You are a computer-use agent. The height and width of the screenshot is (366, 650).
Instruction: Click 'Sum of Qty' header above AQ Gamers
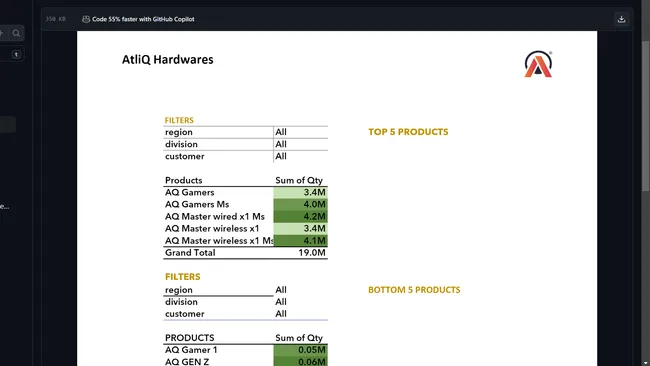tap(299, 180)
